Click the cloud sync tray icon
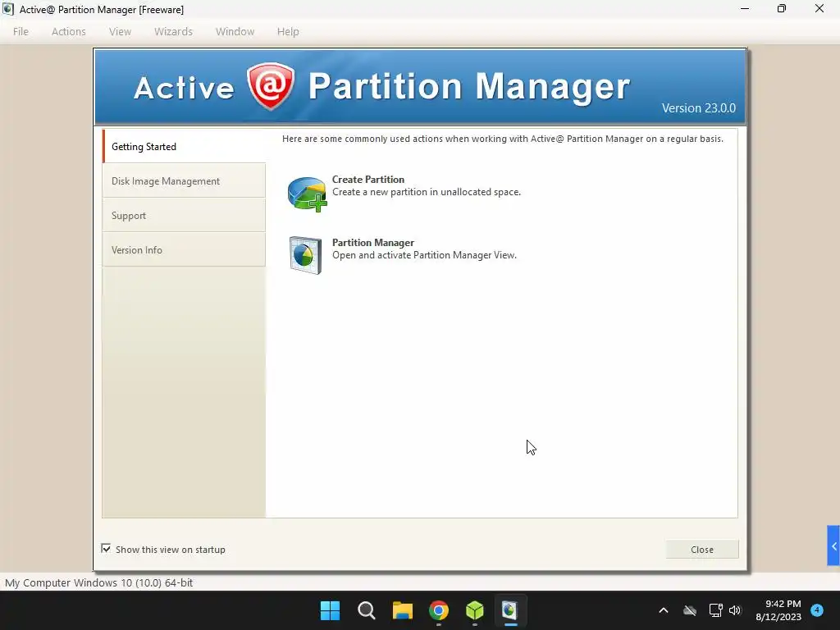The image size is (840, 630). point(690,610)
